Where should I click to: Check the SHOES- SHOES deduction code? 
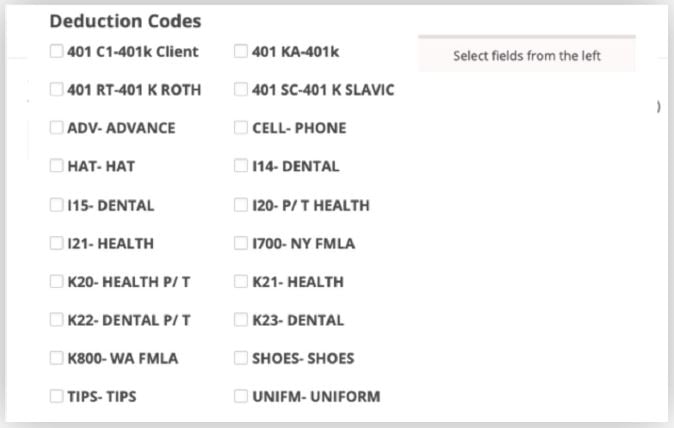pyautogui.click(x=241, y=358)
